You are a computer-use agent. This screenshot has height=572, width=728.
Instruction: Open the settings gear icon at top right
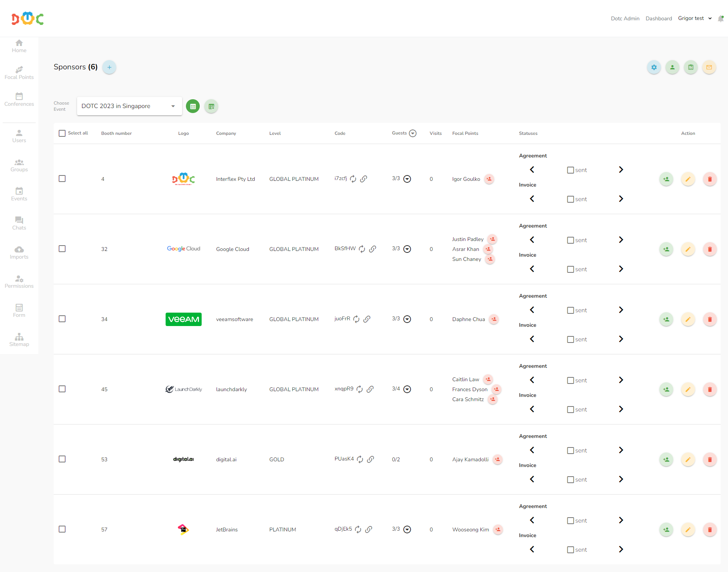(654, 67)
